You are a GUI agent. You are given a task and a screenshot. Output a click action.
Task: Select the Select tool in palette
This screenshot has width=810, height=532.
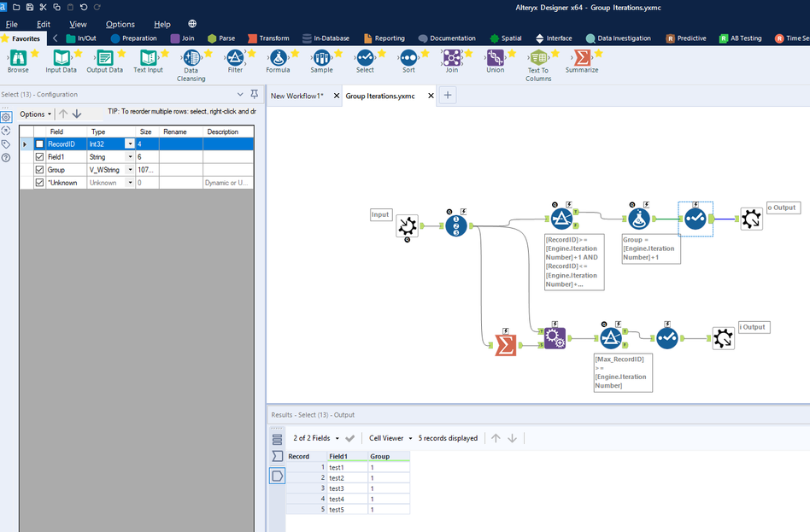pos(365,61)
